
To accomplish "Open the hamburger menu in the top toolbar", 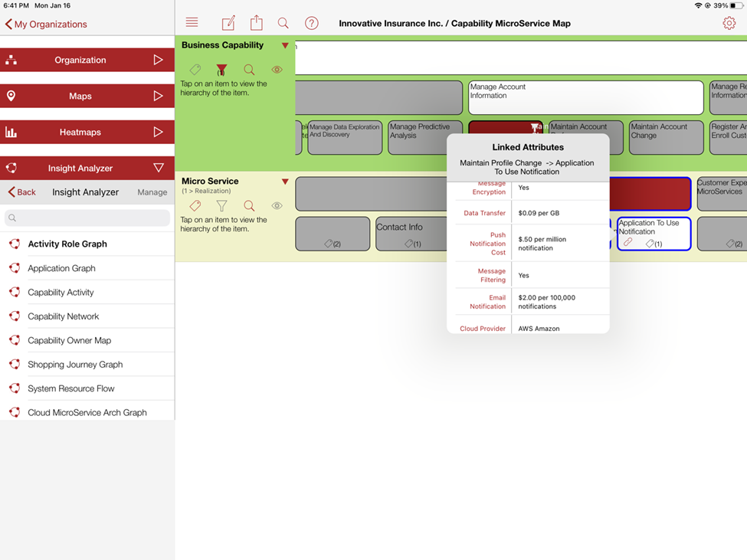I will pyautogui.click(x=192, y=22).
